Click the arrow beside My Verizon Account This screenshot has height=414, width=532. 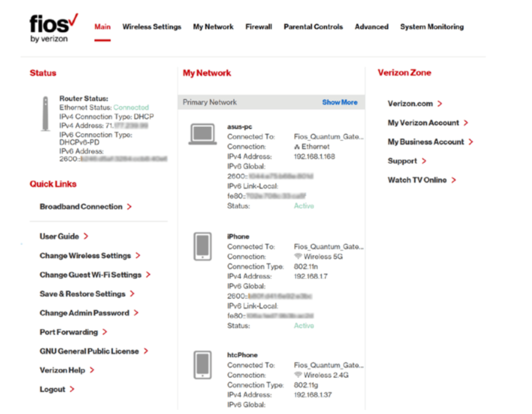(465, 123)
